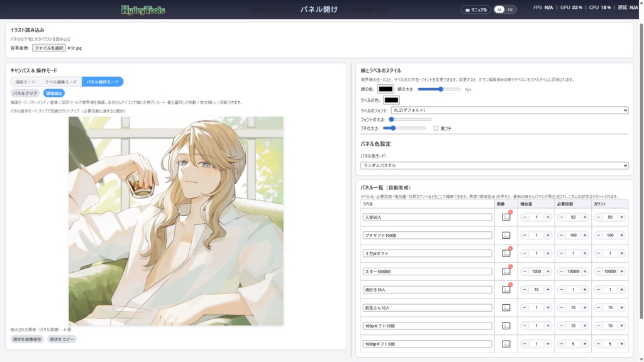Remove image from 酒好き10人 row

click(x=511, y=285)
